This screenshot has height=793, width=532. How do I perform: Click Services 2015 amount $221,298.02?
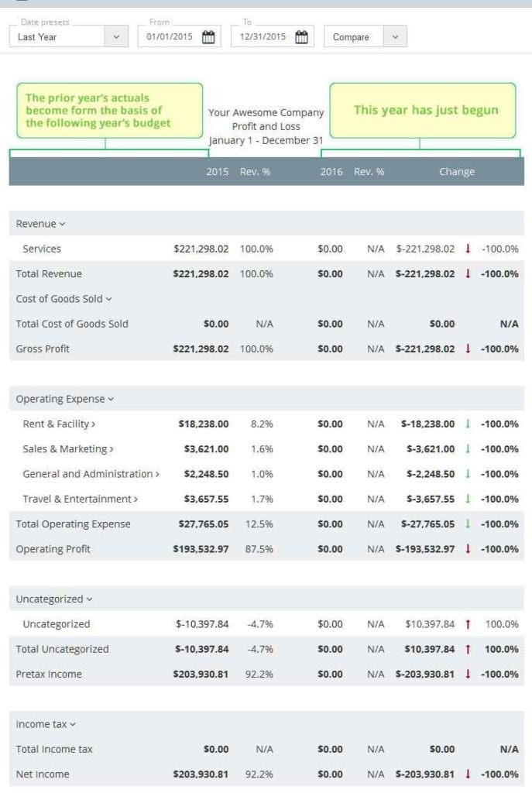click(x=201, y=249)
